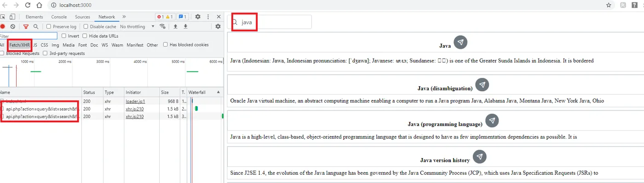This screenshot has height=183, width=644.
Task: Click the Status column header
Action: point(92,92)
